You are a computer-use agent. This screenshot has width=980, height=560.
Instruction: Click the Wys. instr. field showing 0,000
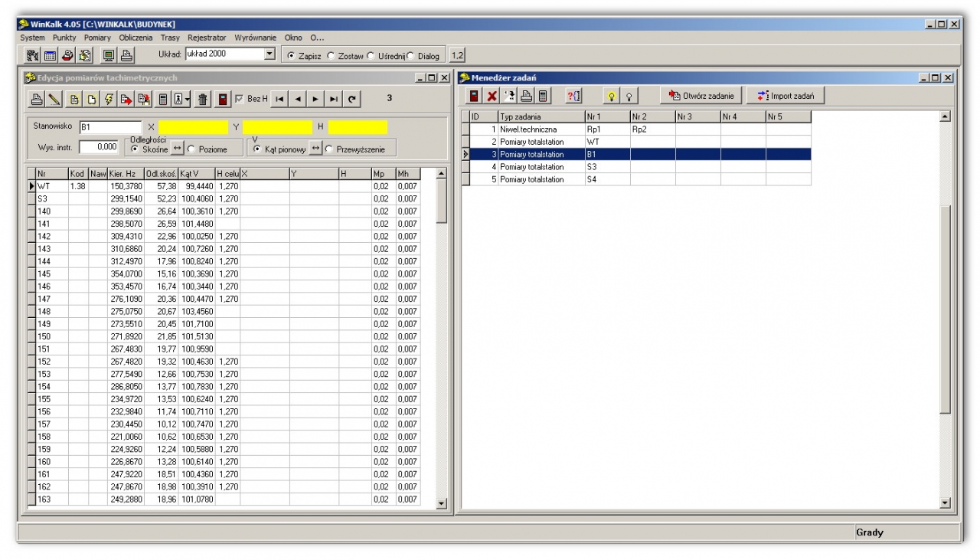[x=99, y=147]
